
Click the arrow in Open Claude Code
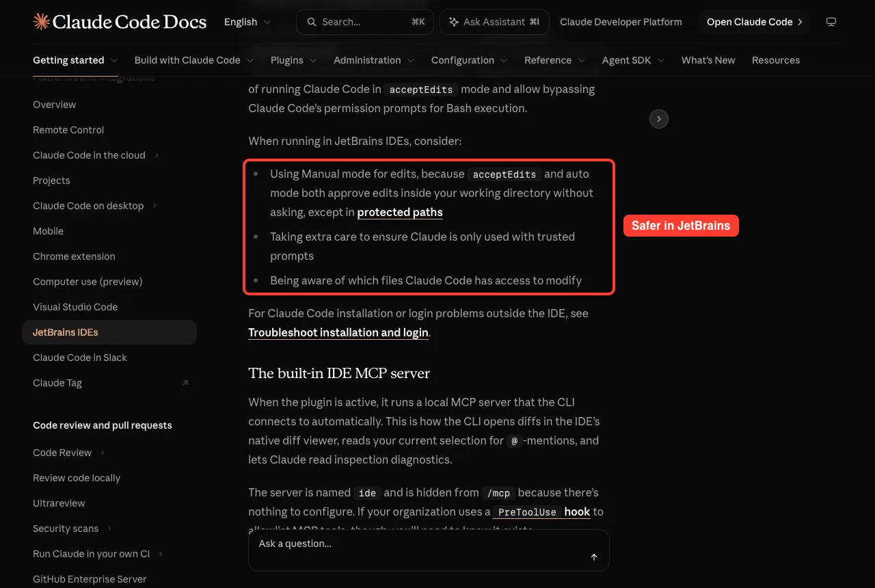pyautogui.click(x=800, y=22)
